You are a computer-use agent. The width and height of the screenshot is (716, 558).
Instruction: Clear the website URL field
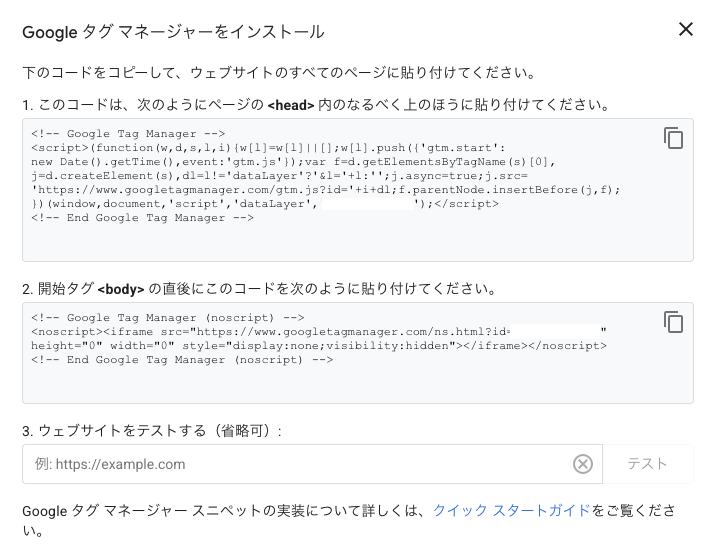click(583, 464)
